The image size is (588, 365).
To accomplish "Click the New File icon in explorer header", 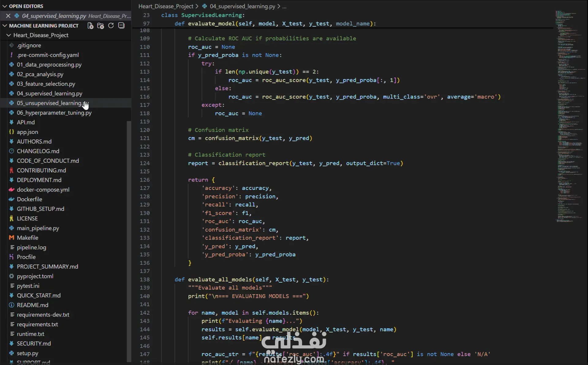I will pos(90,26).
